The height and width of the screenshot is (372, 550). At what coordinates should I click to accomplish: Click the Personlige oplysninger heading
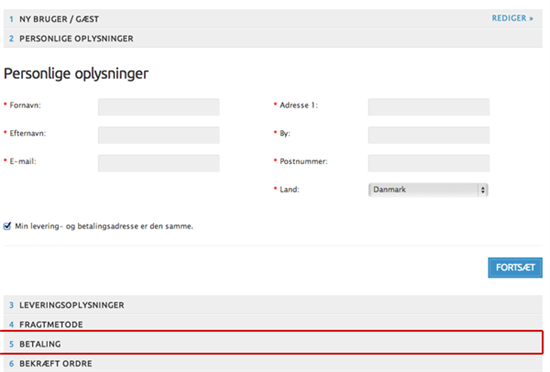coord(76,74)
